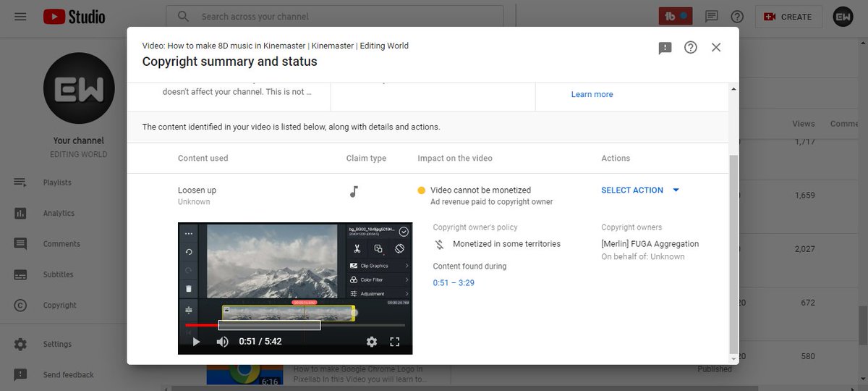Screen dimensions: 868x391
Task: Follow the Learn more link
Action: (592, 94)
